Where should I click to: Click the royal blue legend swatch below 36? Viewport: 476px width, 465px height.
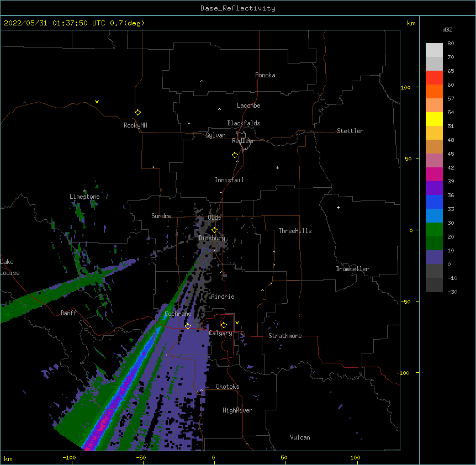[x=434, y=202]
